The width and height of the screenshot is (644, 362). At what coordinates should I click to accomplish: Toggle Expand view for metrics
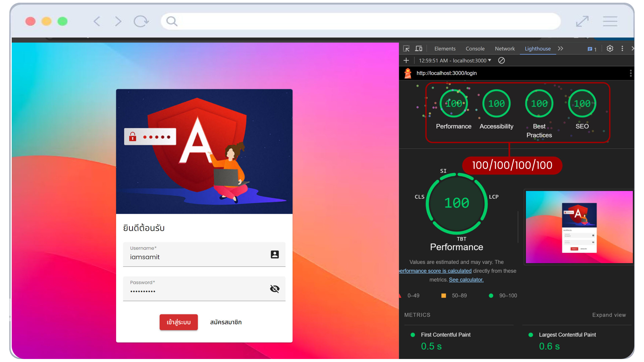point(609,315)
